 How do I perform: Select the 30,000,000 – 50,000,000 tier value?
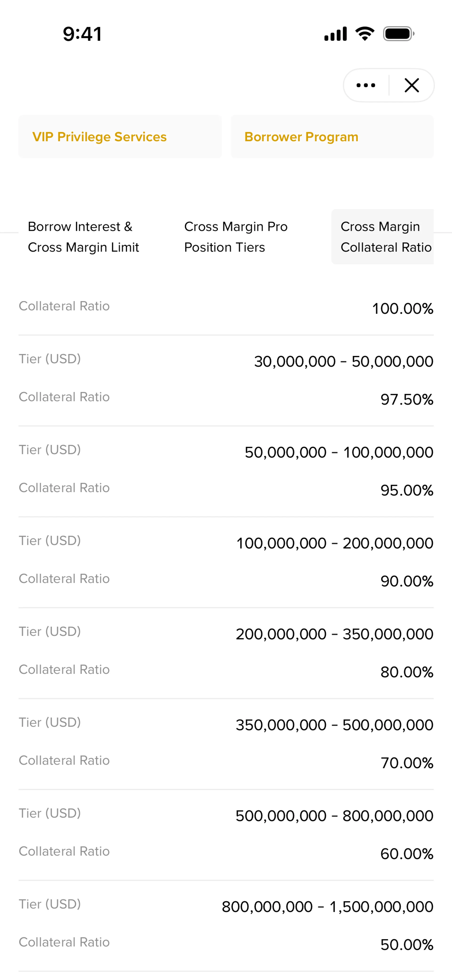point(343,361)
